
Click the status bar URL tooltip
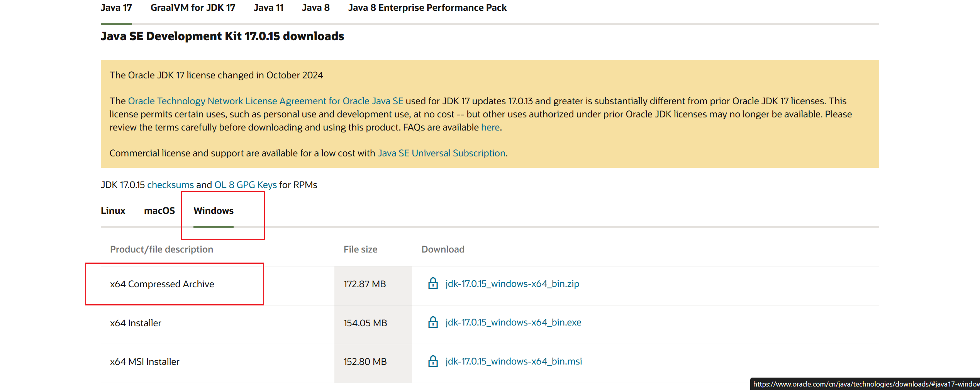(x=865, y=384)
